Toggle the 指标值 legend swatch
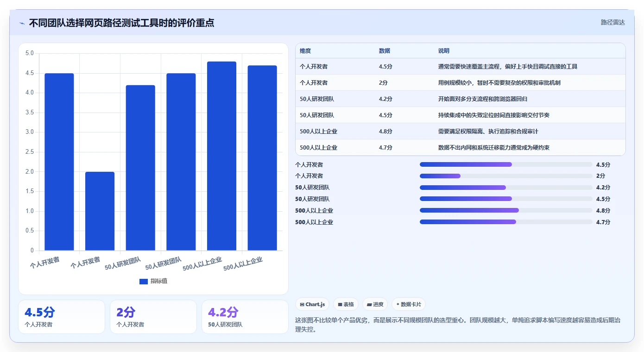644x352 pixels. pos(144,282)
